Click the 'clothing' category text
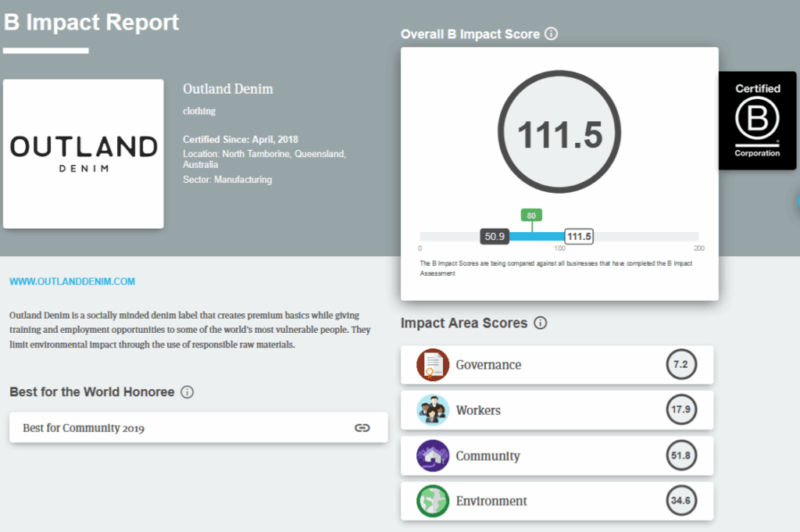The image size is (800, 532). pos(199,111)
